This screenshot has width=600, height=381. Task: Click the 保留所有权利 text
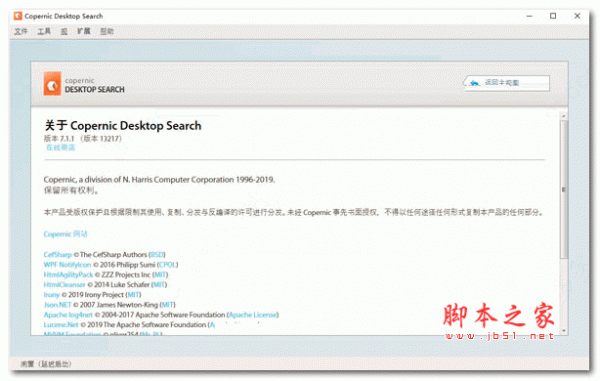click(x=71, y=190)
